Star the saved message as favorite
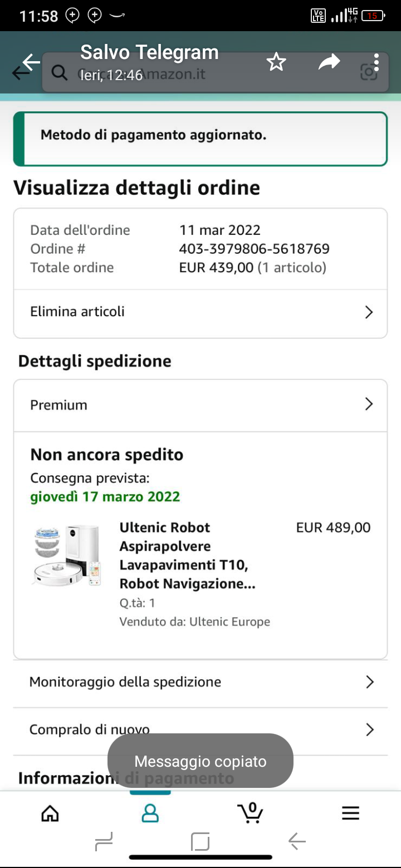Screen dimensions: 401x868 (276, 62)
